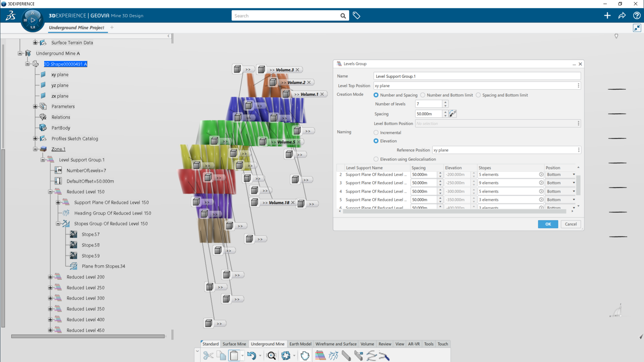
Task: Select the Heading Group branching tool icon
Action: point(333,356)
